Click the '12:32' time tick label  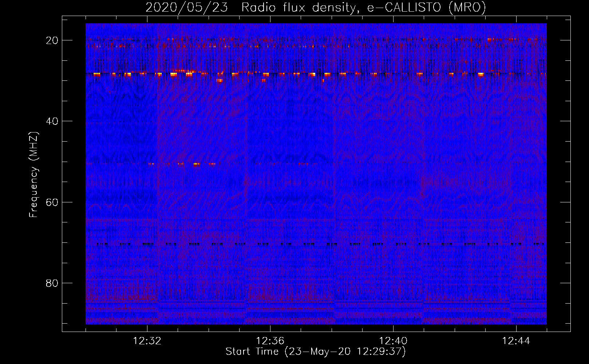coord(147,341)
